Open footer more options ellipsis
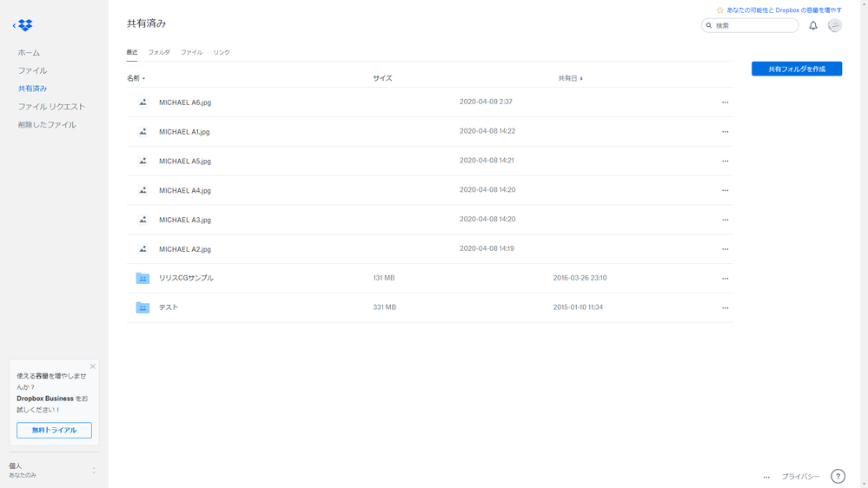This screenshot has width=868, height=488. click(x=766, y=477)
